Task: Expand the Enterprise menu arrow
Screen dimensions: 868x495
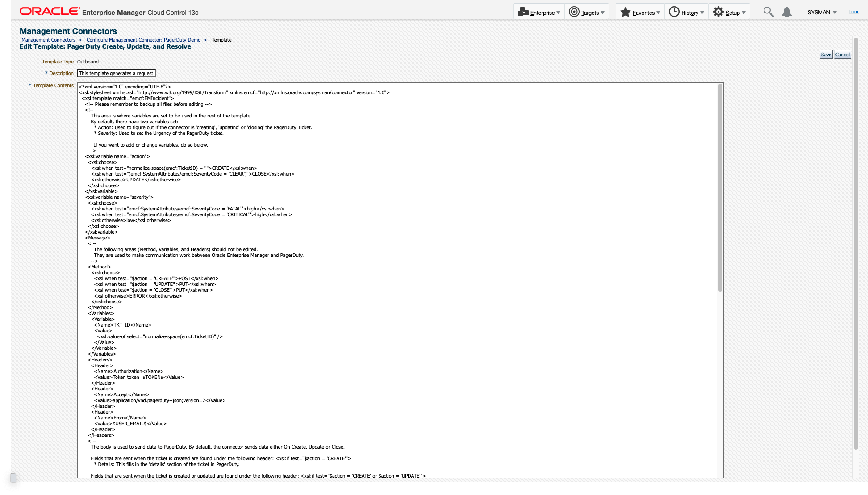Action: coord(558,13)
